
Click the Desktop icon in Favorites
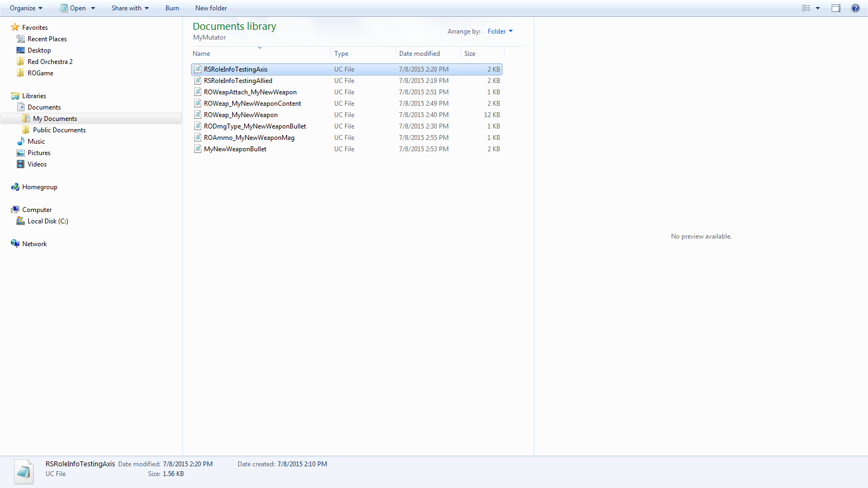(21, 50)
